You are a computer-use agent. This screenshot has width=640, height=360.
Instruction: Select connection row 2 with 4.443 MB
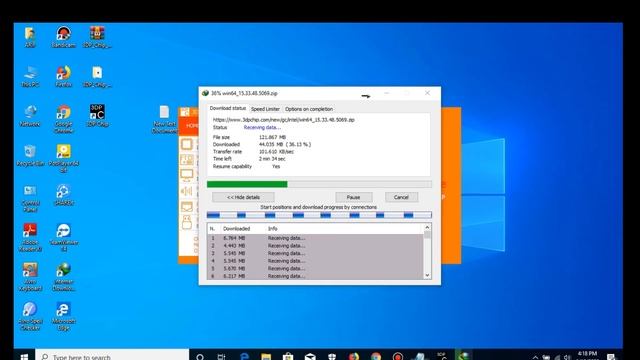pyautogui.click(x=316, y=246)
